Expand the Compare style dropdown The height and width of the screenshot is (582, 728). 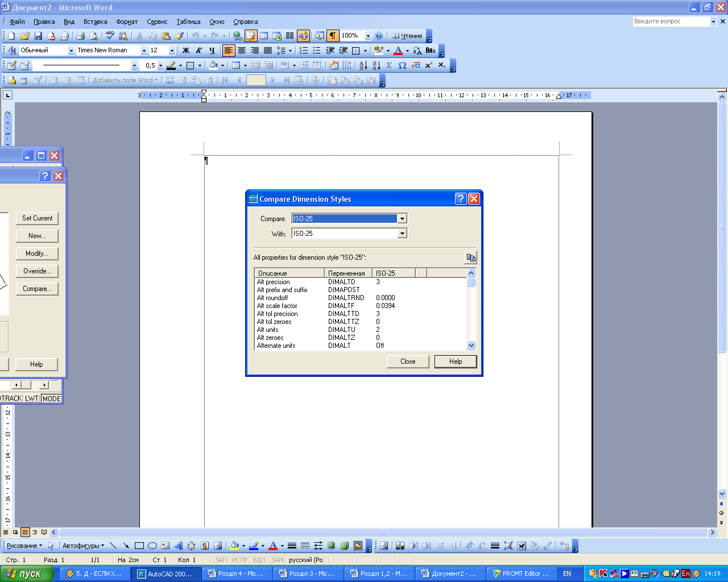[x=402, y=219]
